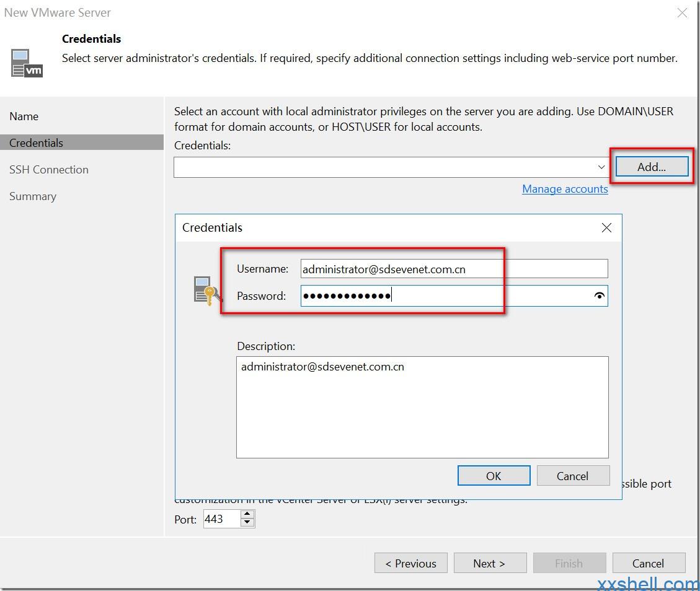
Task: Click the greyed-out Finish button
Action: [x=569, y=563]
